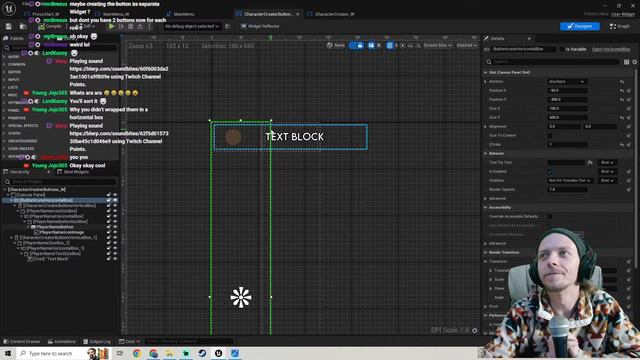Open the Bind Widgets panel tab
The height and width of the screenshot is (360, 640).
(x=73, y=172)
